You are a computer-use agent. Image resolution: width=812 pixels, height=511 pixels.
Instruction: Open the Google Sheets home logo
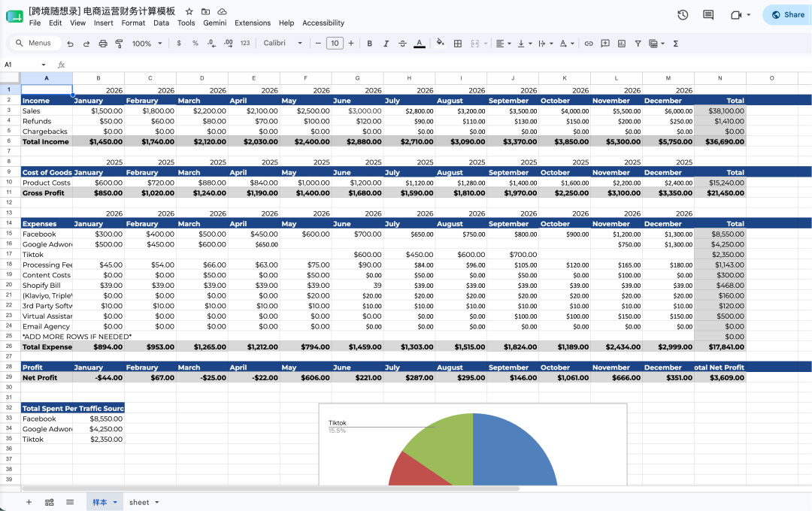pos(14,17)
